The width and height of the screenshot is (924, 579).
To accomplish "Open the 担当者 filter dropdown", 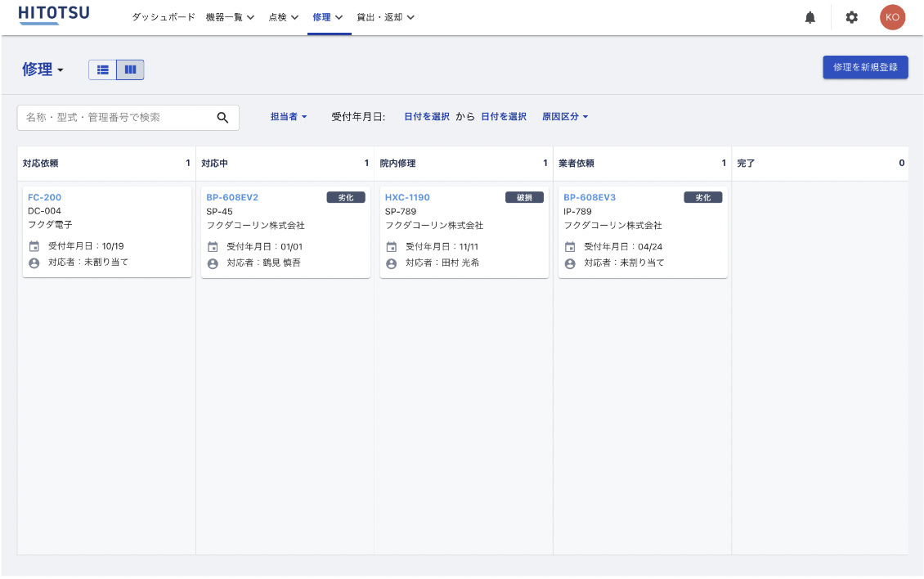I will [289, 117].
